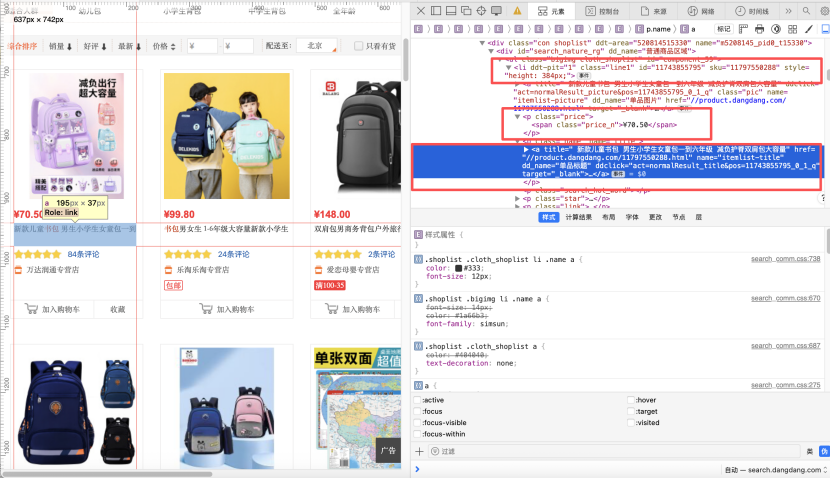Toggle the details sidebar icon at far right
Screen dimensions: 830x478
coord(825,29)
